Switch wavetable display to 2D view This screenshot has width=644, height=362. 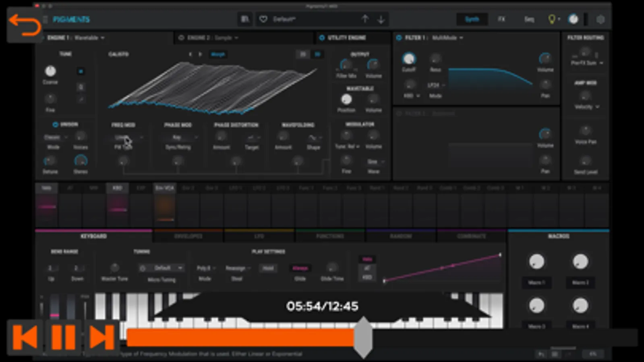click(x=303, y=54)
